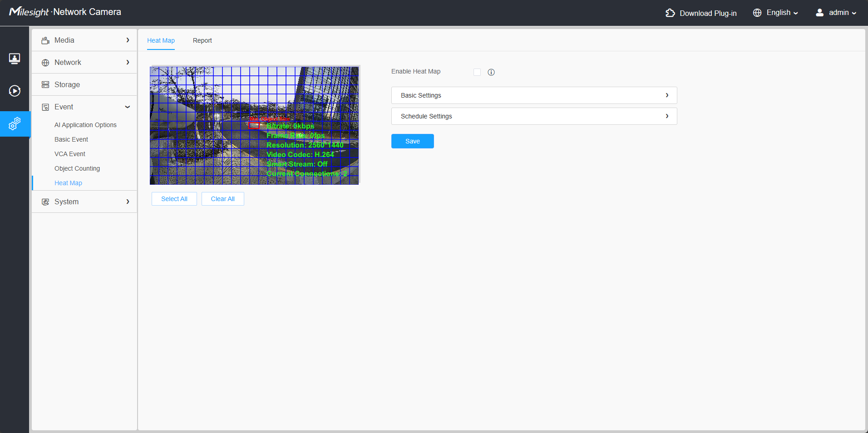The width and height of the screenshot is (868, 433).
Task: Open Object Counting submenu
Action: [77, 168]
